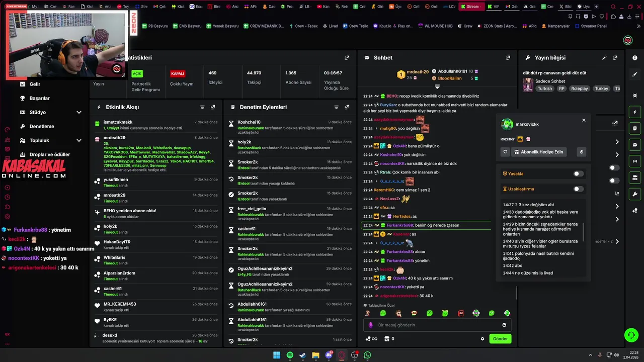Click the channel points infinity icon

[x=371, y=339]
